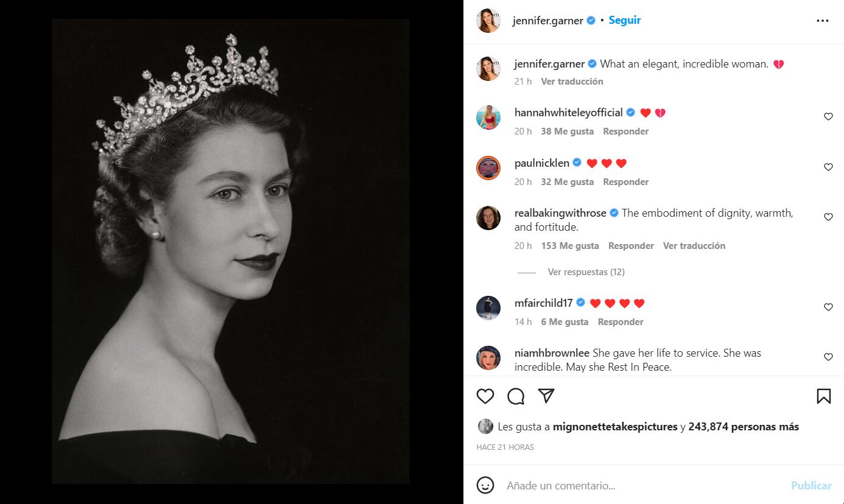
Task: Like realbakingwithrose's comment heart
Action: pyautogui.click(x=828, y=217)
